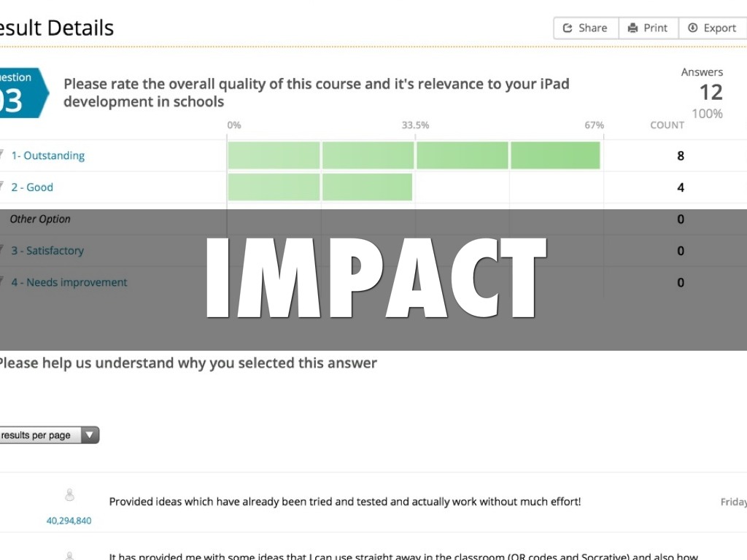Select the 4 - Needs improvement link
This screenshot has width=747, height=560.
click(69, 282)
